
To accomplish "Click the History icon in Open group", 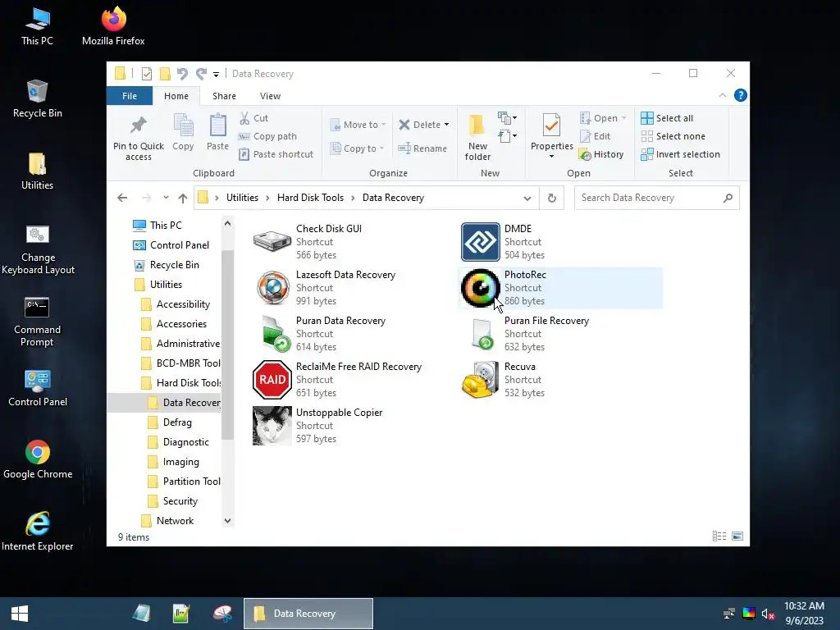I will [x=585, y=155].
